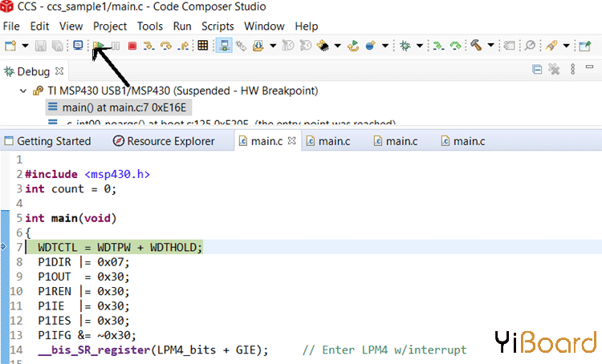The image size is (602, 364).
Task: Click the Resume (green play) debug button
Action: point(99,46)
